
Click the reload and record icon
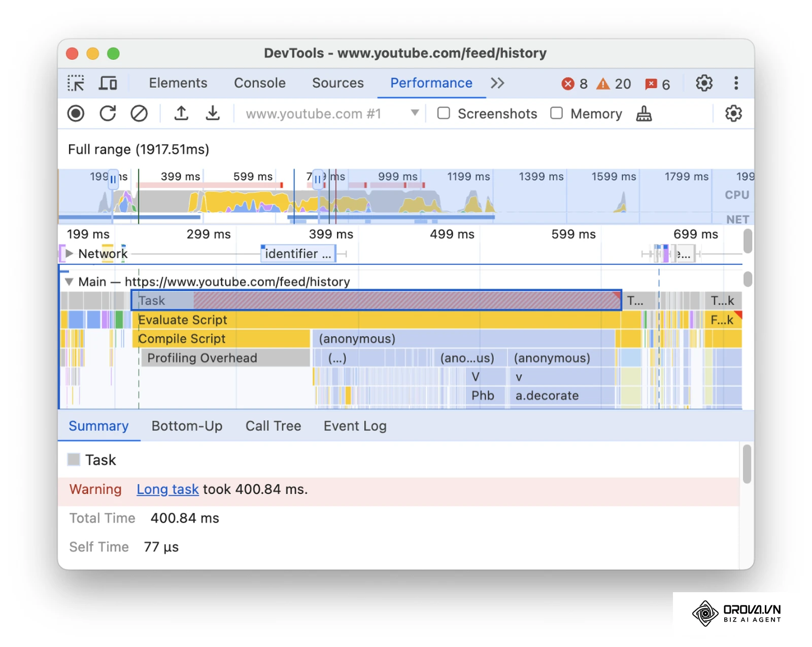[108, 113]
